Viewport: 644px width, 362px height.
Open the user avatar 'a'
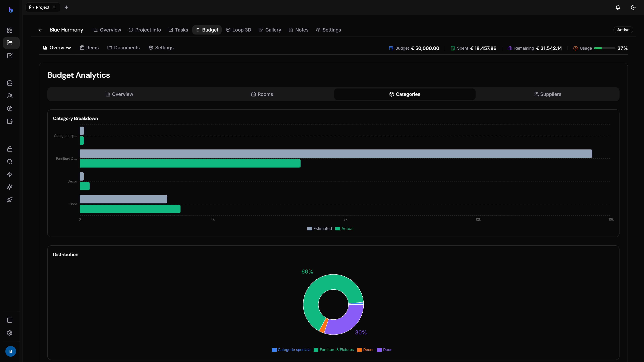[11, 351]
